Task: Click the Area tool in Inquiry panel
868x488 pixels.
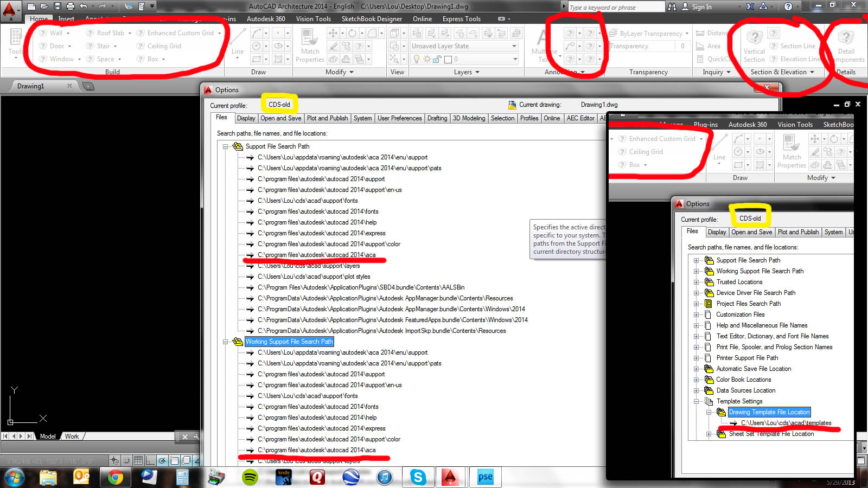Action: pos(708,46)
